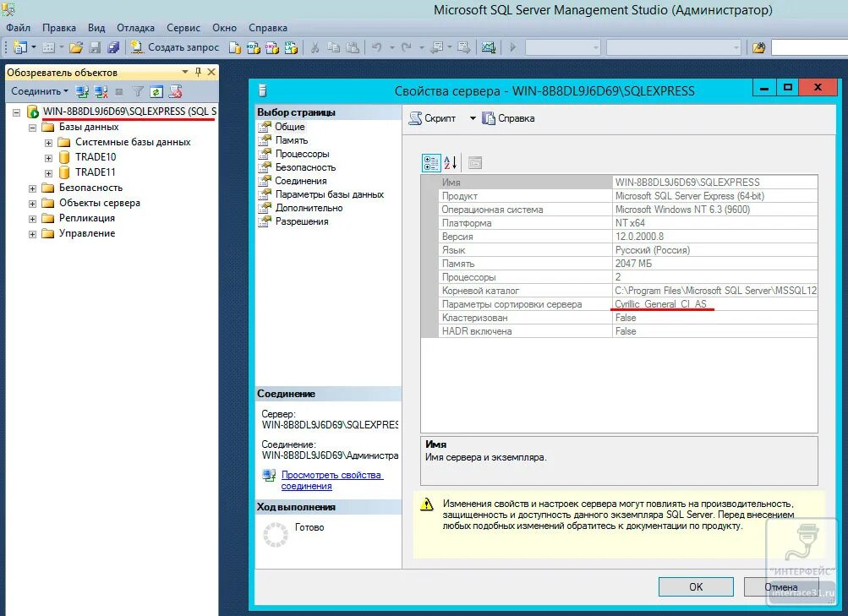Image resolution: width=848 pixels, height=616 pixels.
Task: Click the Filter funnel icon in Object Explorer
Action: click(139, 92)
